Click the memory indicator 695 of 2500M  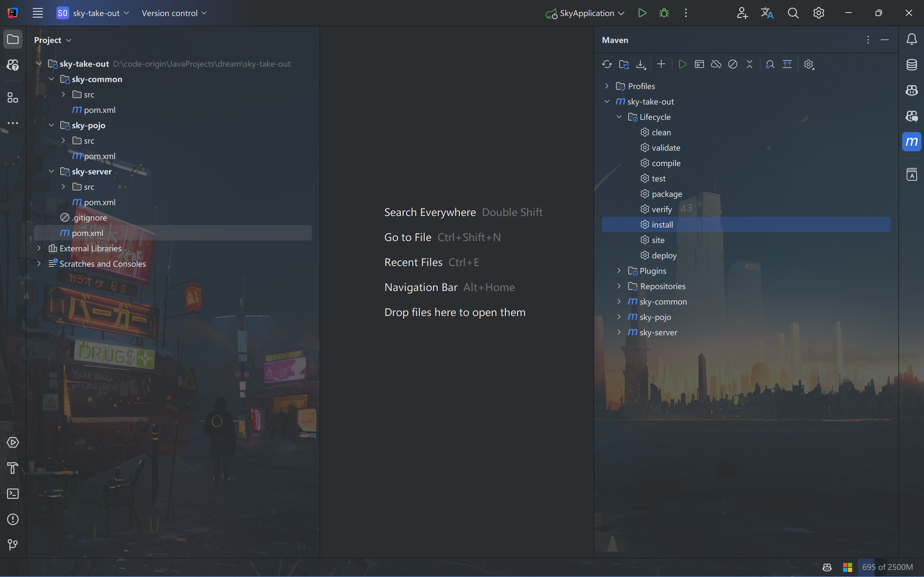(x=887, y=567)
